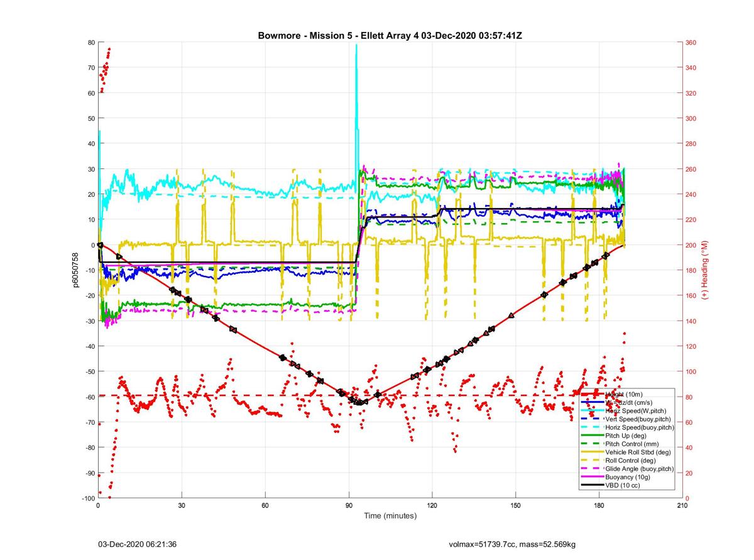Select the "Buoyancy (10g)" legend entry
Viewport: 754px width, 560px height.
click(628, 477)
